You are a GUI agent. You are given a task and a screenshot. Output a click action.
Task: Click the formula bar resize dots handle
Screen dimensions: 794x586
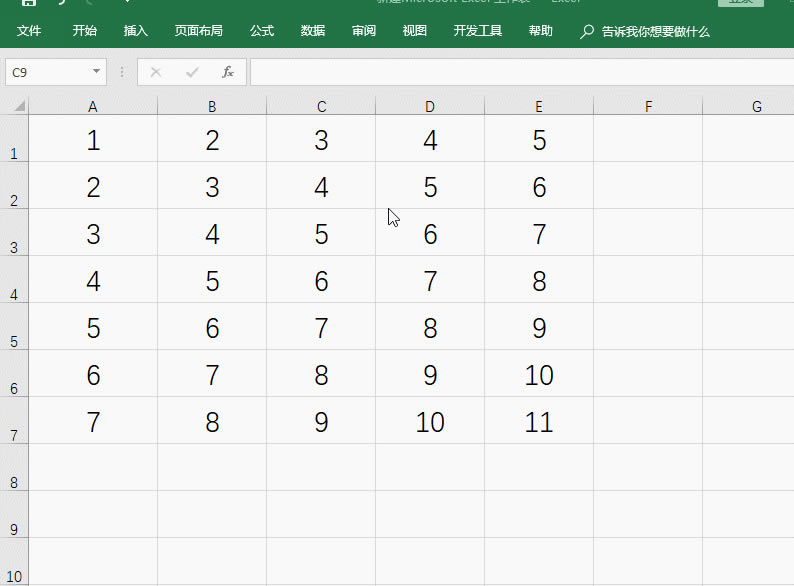[122, 72]
